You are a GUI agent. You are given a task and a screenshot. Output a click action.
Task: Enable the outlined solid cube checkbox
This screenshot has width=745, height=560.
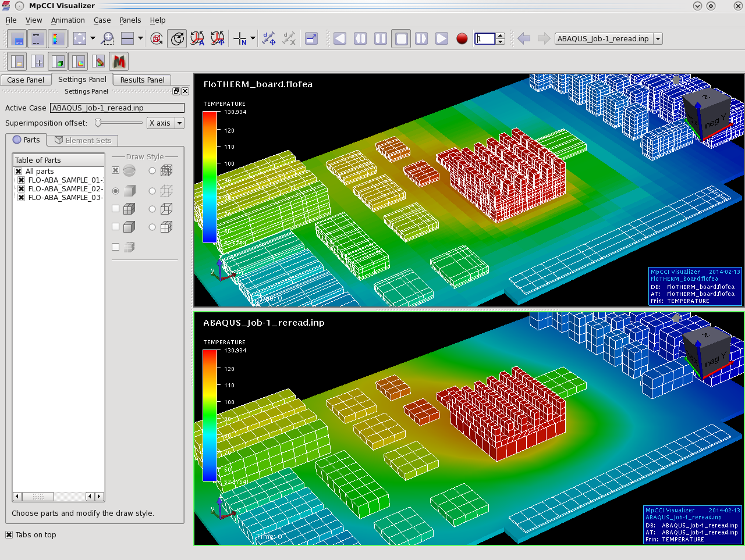click(x=115, y=227)
